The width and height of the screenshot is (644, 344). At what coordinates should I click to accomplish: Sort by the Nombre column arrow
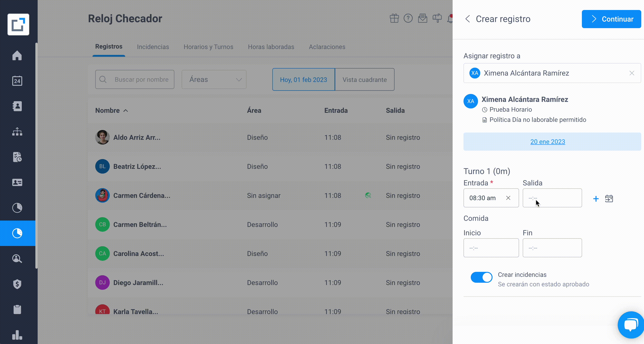[126, 111]
